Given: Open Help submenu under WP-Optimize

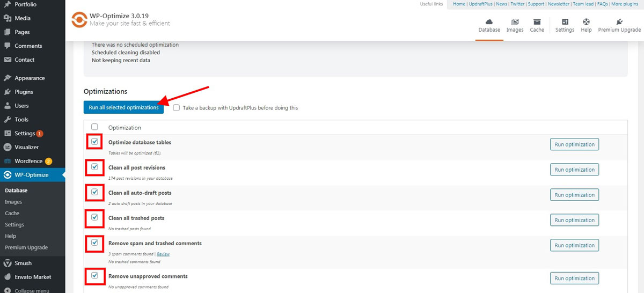Looking at the screenshot, I should [10, 236].
